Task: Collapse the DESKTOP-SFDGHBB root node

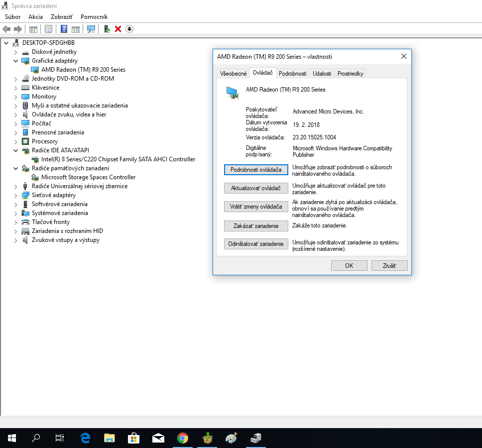Action: pyautogui.click(x=6, y=43)
